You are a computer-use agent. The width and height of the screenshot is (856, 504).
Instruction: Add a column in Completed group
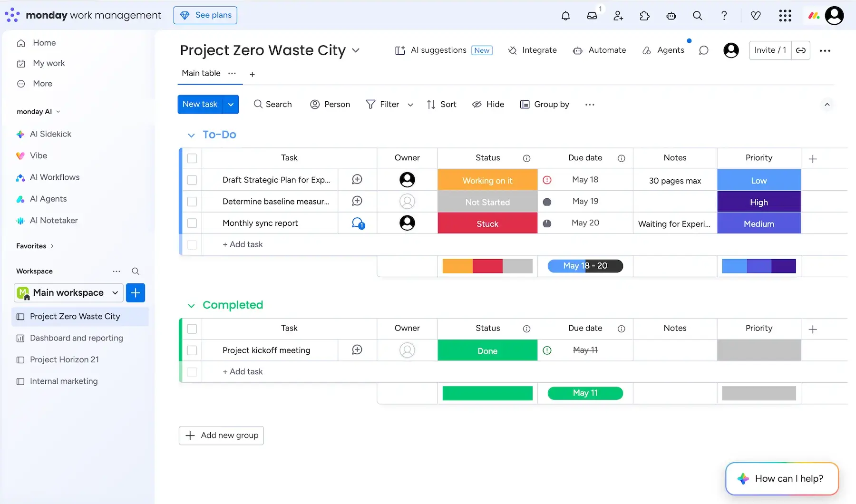[x=813, y=329]
